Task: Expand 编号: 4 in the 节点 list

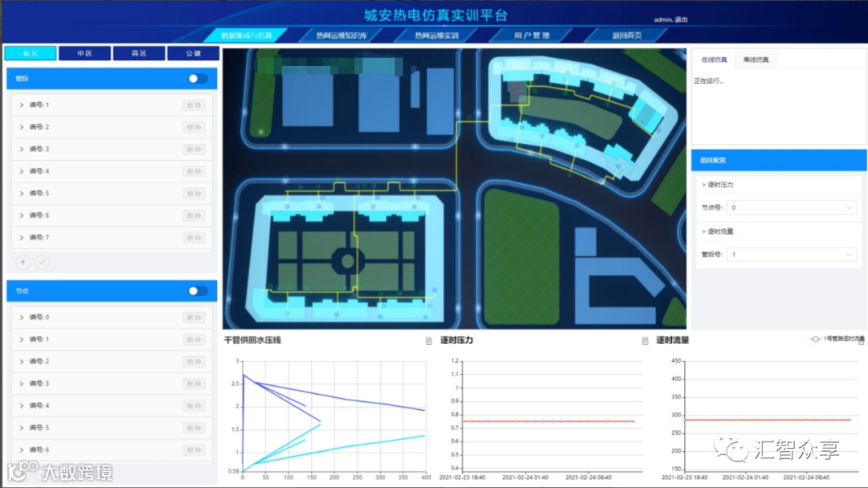Action: coord(22,406)
